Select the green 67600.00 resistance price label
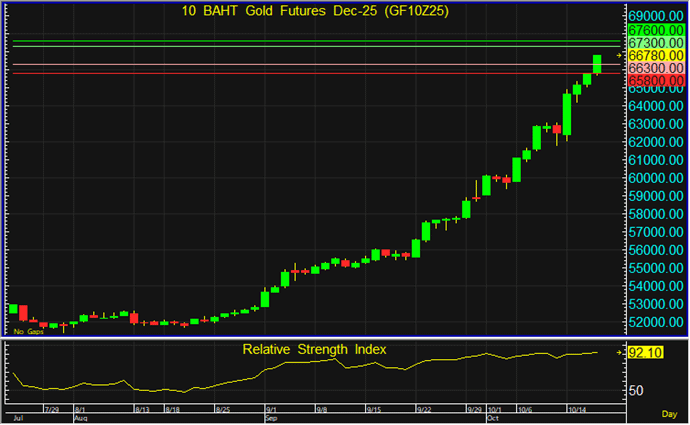 pos(656,32)
